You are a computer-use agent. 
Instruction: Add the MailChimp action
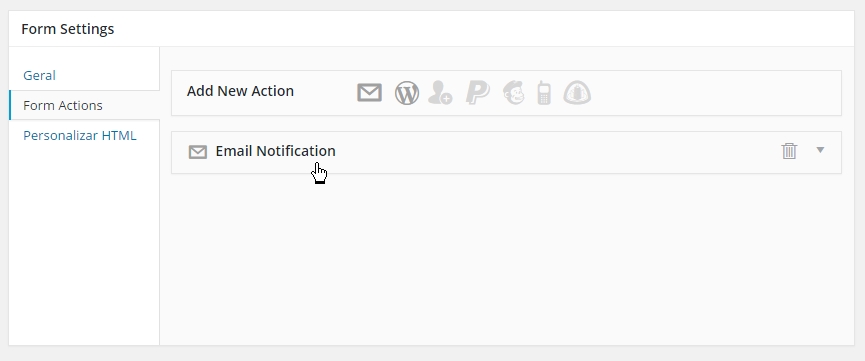coord(514,92)
